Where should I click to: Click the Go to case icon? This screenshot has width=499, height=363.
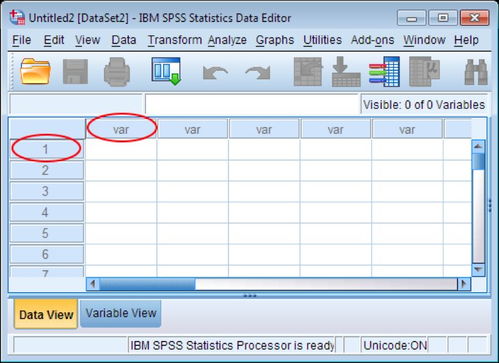[308, 72]
